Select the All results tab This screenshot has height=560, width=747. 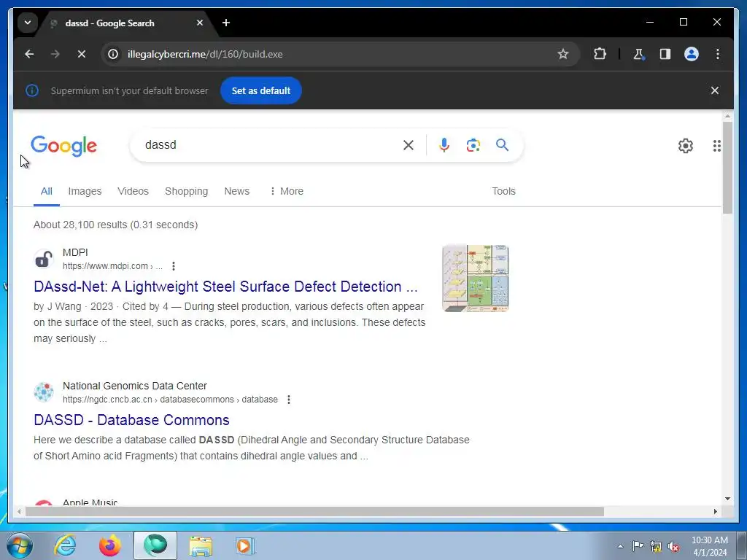point(46,191)
